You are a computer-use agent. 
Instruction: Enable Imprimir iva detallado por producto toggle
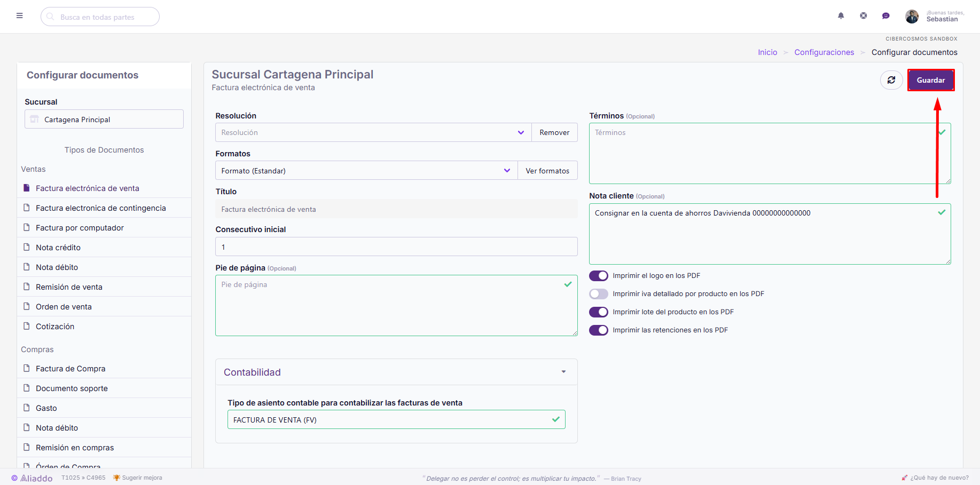pyautogui.click(x=599, y=294)
